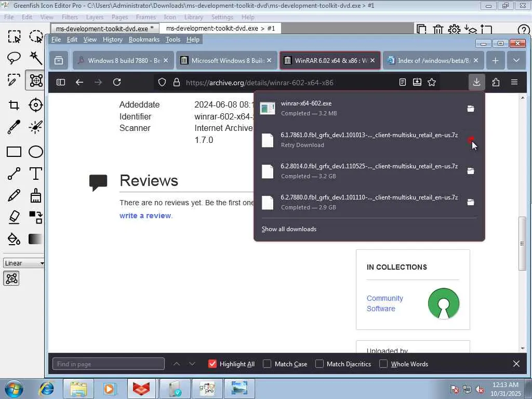
Task: Choose the line drawing tool
Action: coord(14,174)
